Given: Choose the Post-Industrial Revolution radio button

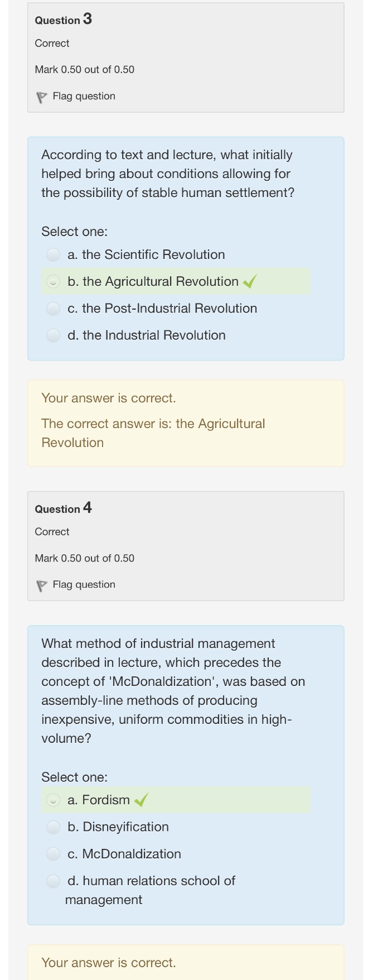Looking at the screenshot, I should point(53,309).
